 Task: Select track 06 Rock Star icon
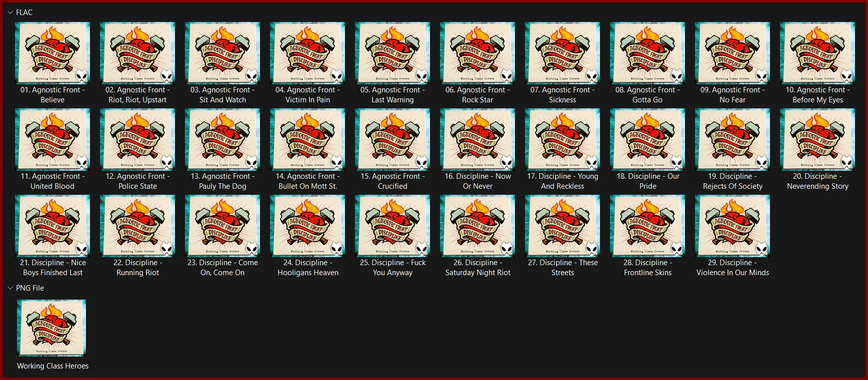coord(477,53)
